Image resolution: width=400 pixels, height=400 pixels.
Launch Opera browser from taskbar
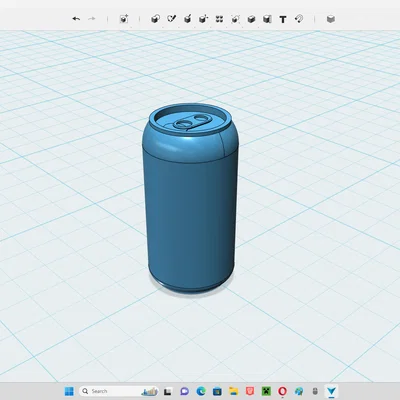click(x=282, y=391)
